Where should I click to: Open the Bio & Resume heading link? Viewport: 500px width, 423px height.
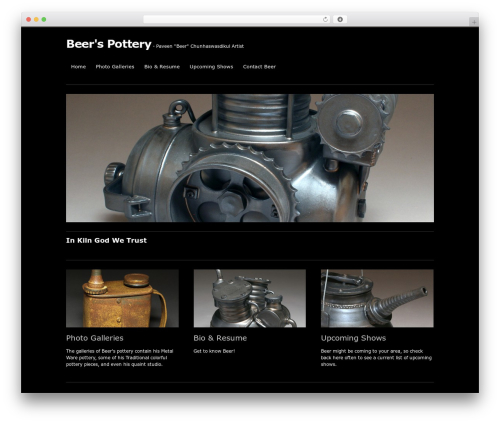[220, 338]
